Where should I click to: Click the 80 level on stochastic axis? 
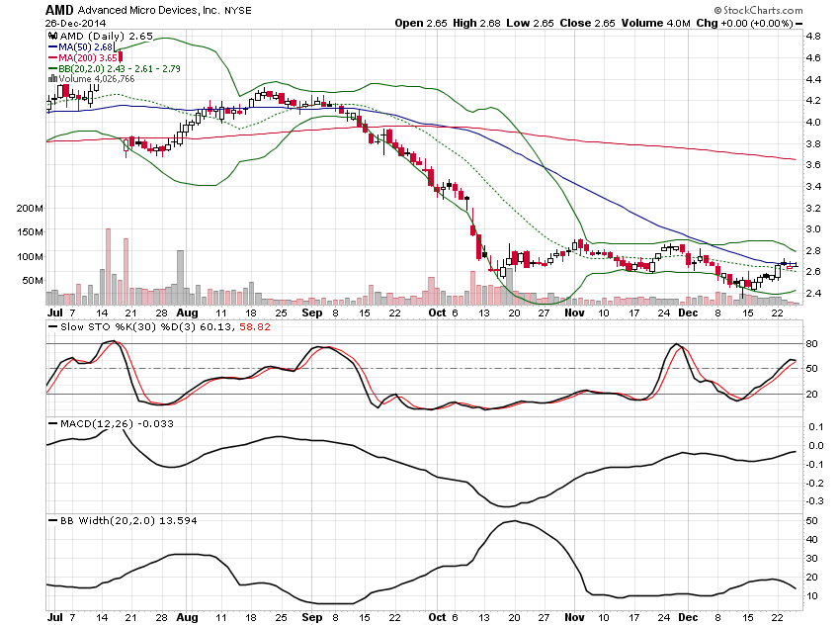812,343
